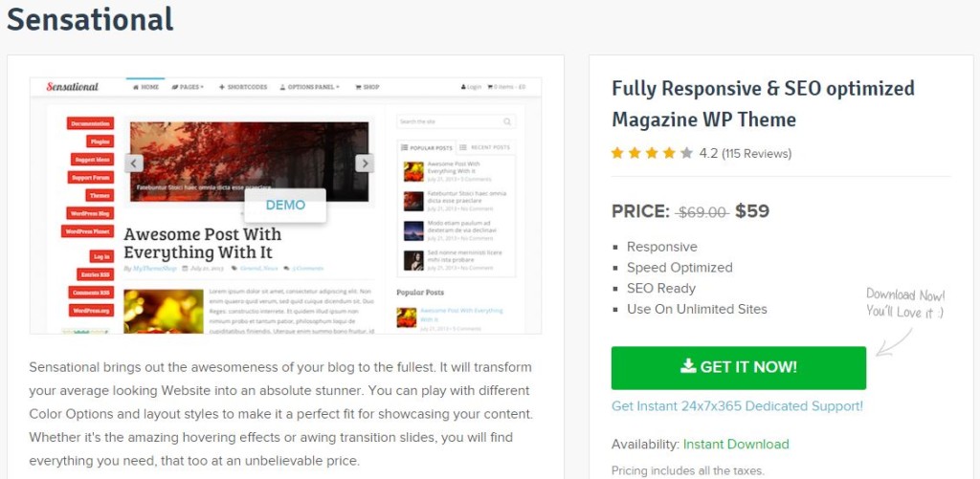Click the search magnifier icon in the preview
Image resolution: width=980 pixels, height=479 pixels.
tap(507, 121)
